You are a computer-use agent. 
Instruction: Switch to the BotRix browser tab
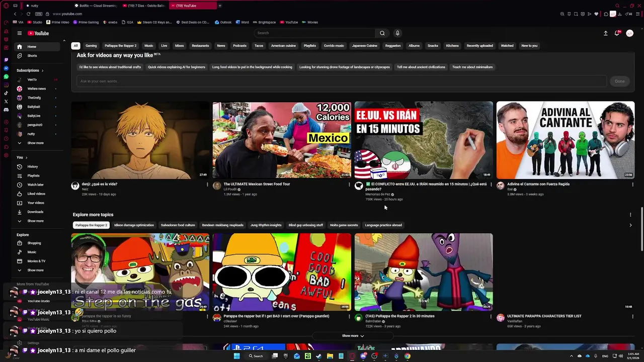coord(96,6)
